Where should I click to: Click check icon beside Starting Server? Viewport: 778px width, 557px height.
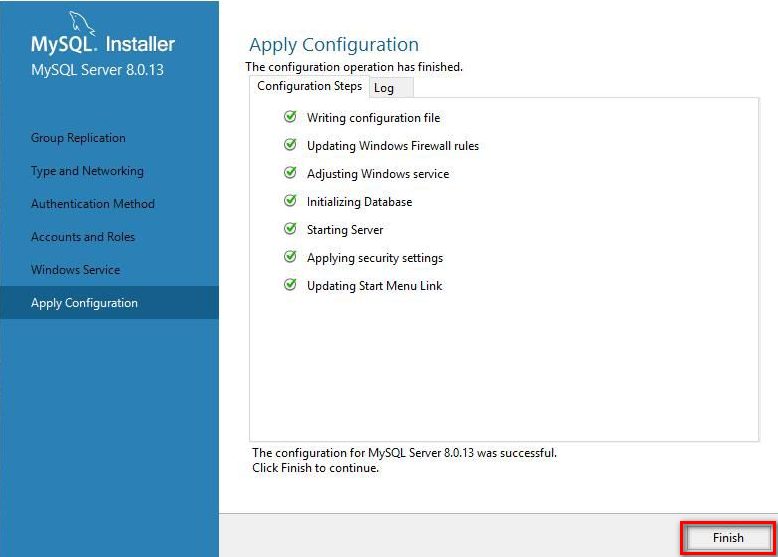[290, 229]
